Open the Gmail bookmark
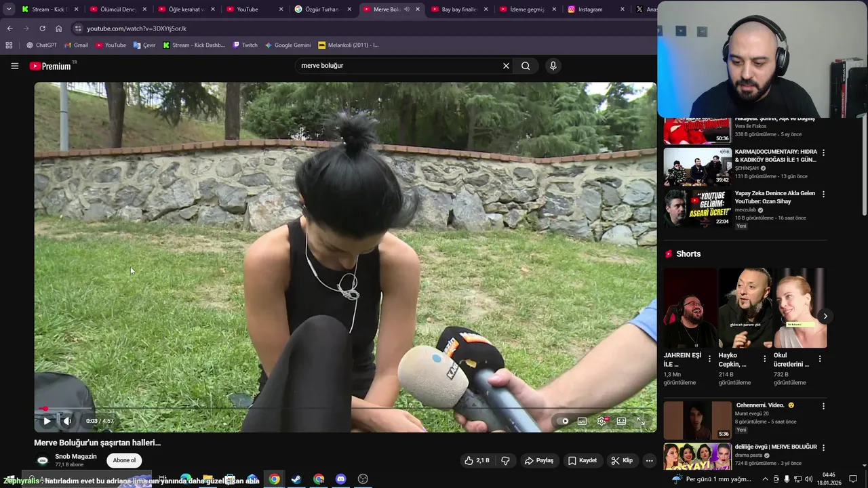The height and width of the screenshot is (488, 868). [76, 45]
